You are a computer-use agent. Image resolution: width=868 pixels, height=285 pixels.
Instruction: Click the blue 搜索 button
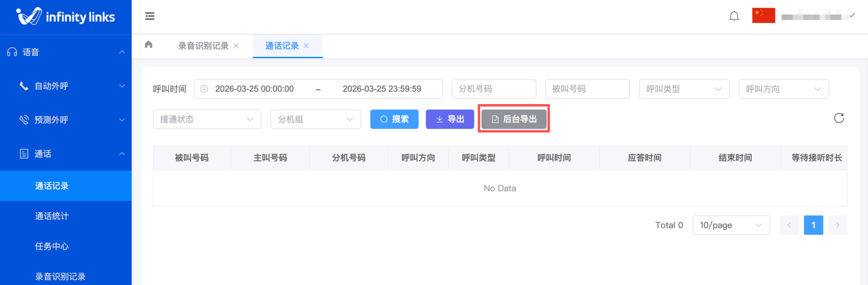pyautogui.click(x=394, y=119)
